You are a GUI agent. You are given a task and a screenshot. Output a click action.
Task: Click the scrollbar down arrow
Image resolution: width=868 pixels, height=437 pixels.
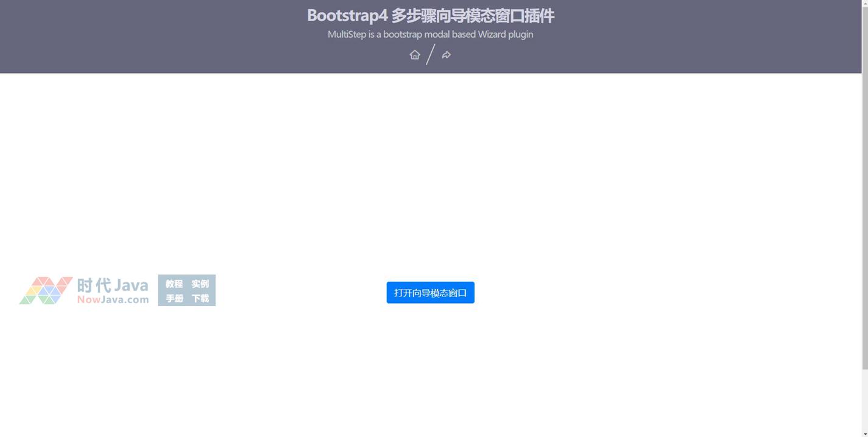864,433
